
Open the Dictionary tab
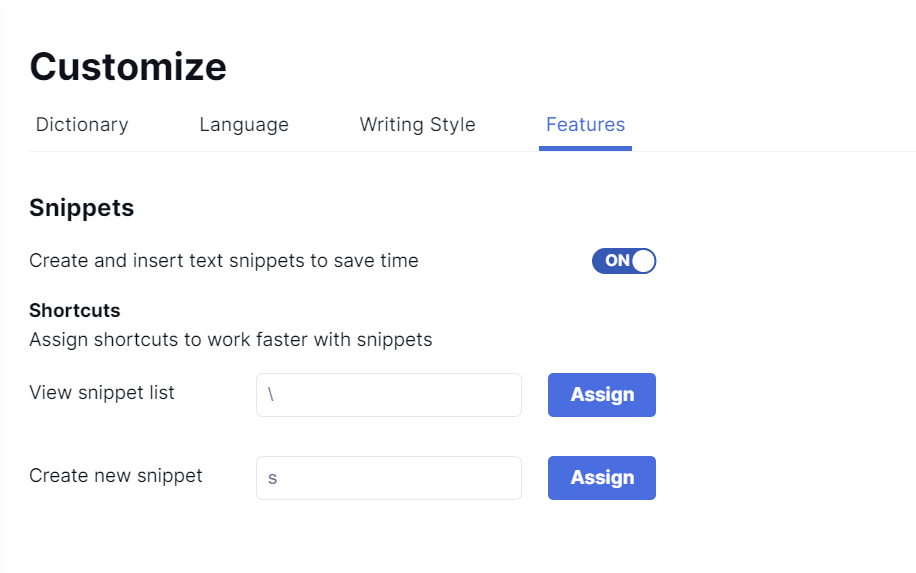pyautogui.click(x=82, y=125)
